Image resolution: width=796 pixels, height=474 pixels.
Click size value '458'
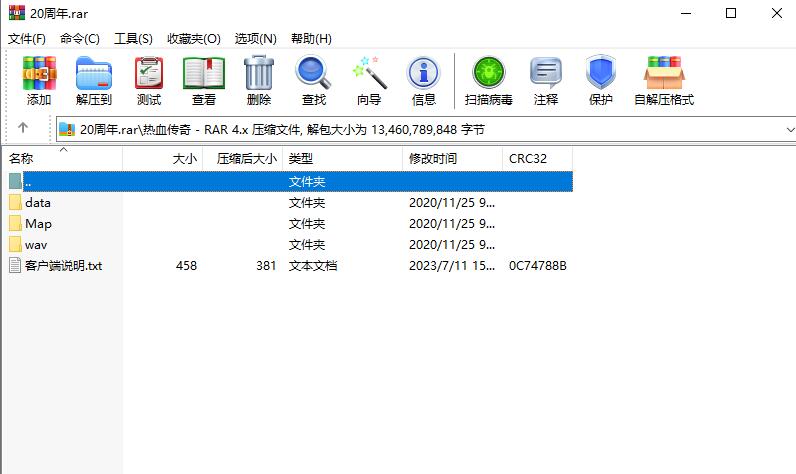[186, 265]
